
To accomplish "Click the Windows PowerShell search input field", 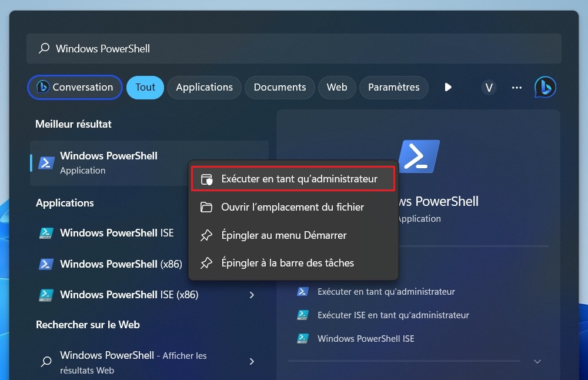I will click(x=293, y=48).
